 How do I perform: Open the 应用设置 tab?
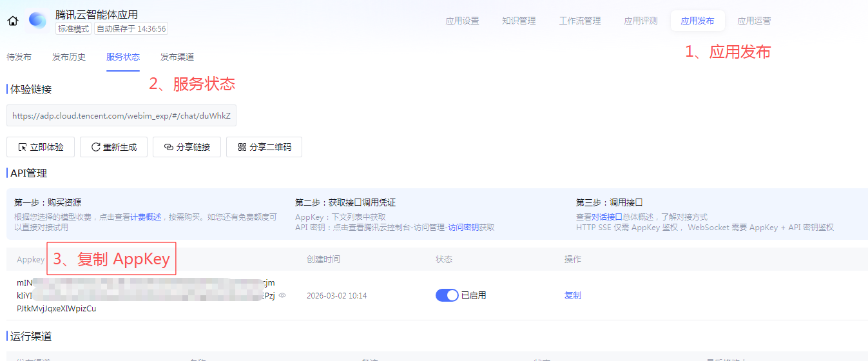pos(462,21)
